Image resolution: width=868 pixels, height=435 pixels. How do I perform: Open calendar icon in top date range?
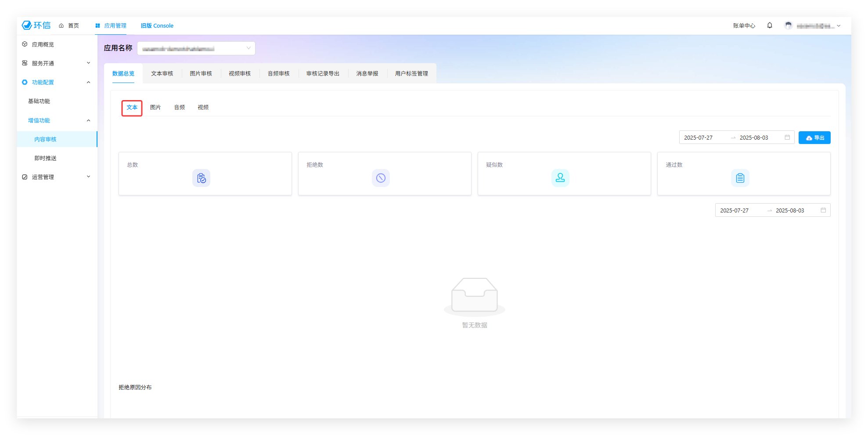[x=787, y=137]
